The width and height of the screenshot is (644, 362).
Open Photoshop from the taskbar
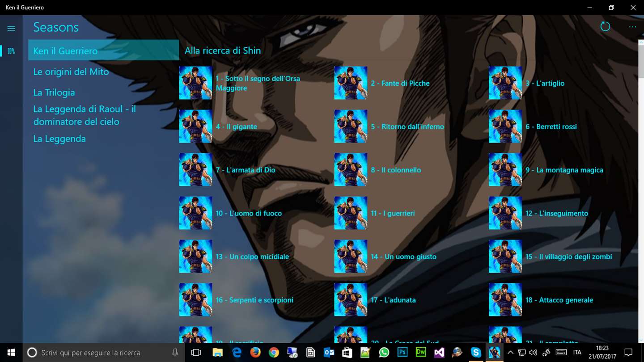[x=402, y=353]
